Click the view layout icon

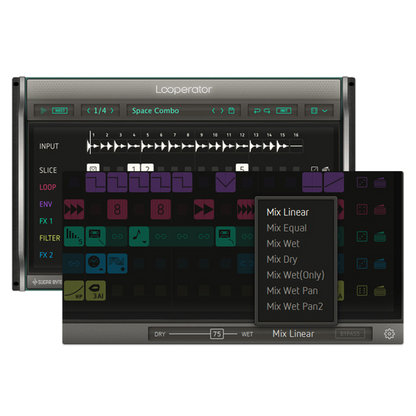(314, 110)
